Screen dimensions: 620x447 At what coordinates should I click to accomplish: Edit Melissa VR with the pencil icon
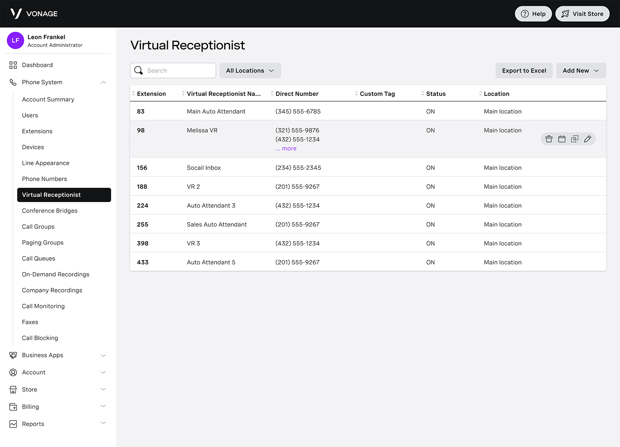click(588, 139)
